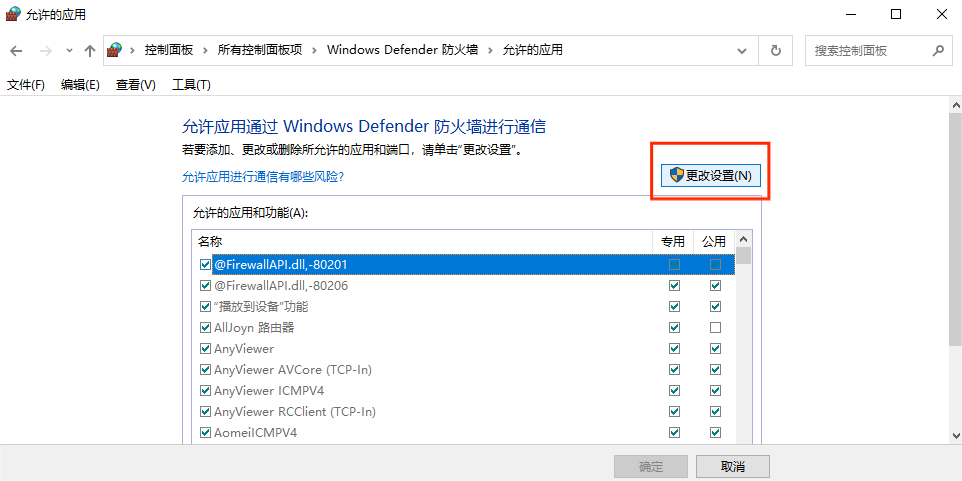Screen dimensions: 962x481
Task: Select the @FirewallAPI.dll,-80201 row text
Action: (281, 264)
